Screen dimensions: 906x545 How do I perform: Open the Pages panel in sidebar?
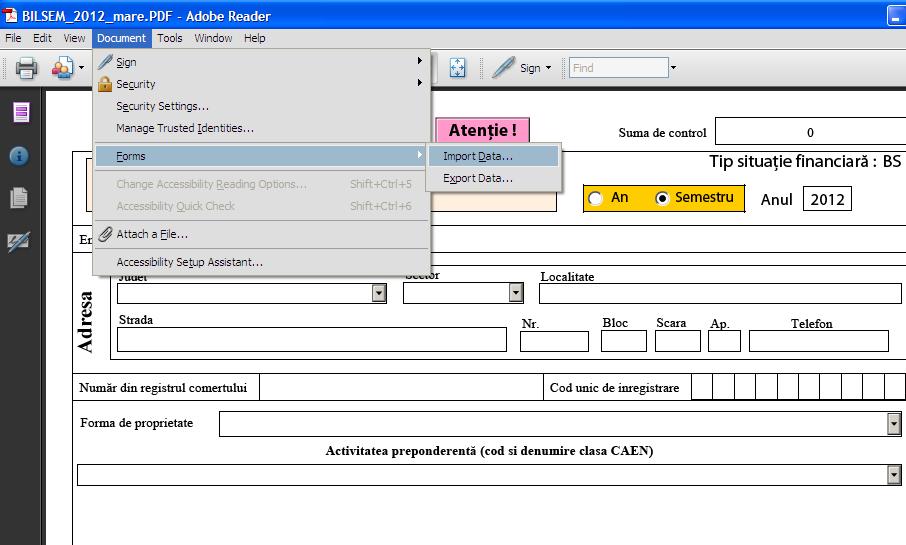tap(20, 112)
